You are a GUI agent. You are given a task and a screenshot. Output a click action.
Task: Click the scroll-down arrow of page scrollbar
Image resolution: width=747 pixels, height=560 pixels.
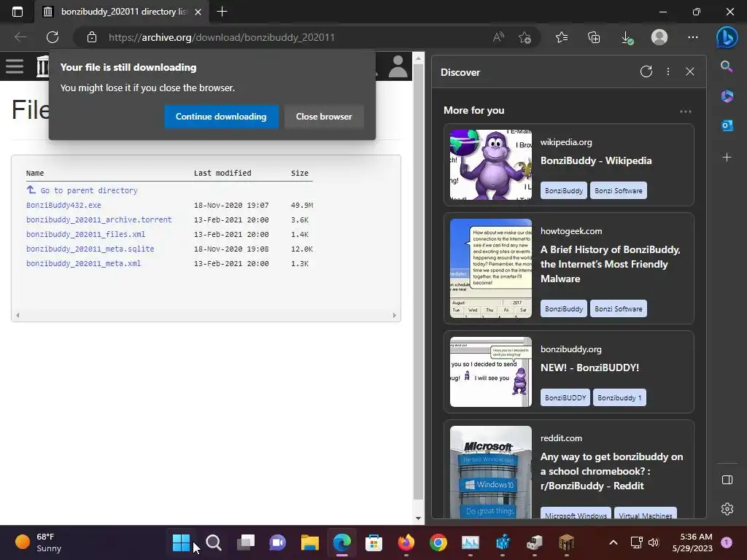(x=418, y=518)
